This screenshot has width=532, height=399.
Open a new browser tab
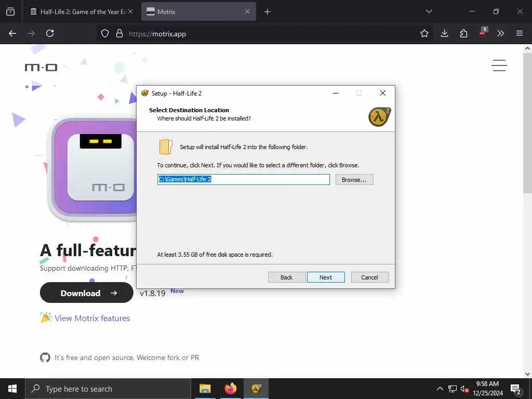pyautogui.click(x=268, y=11)
